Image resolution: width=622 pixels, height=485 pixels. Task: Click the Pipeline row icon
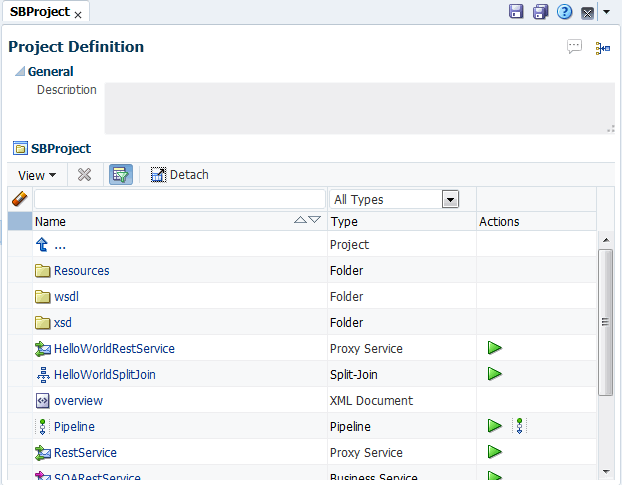(x=42, y=427)
